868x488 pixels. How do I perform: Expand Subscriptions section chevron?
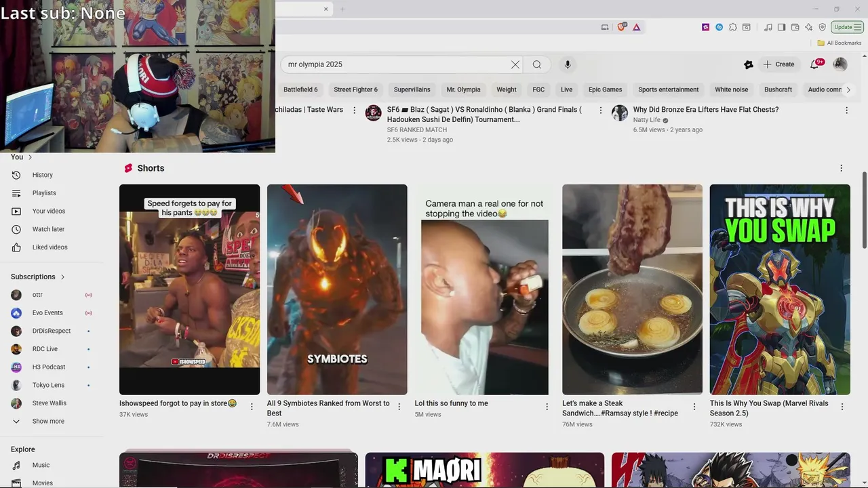point(62,277)
